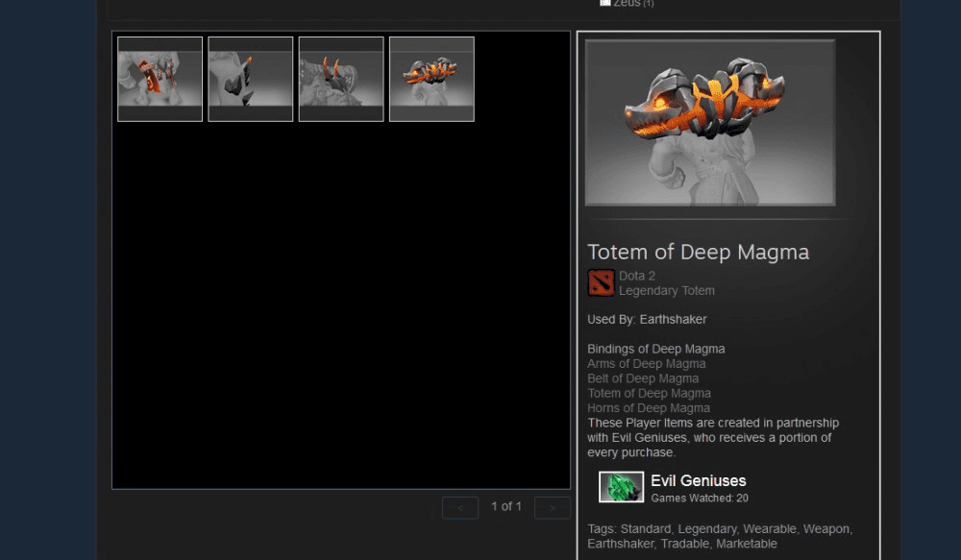The width and height of the screenshot is (961, 560).
Task: Click the large Totem of Deep Magma preview image
Action: 710,123
